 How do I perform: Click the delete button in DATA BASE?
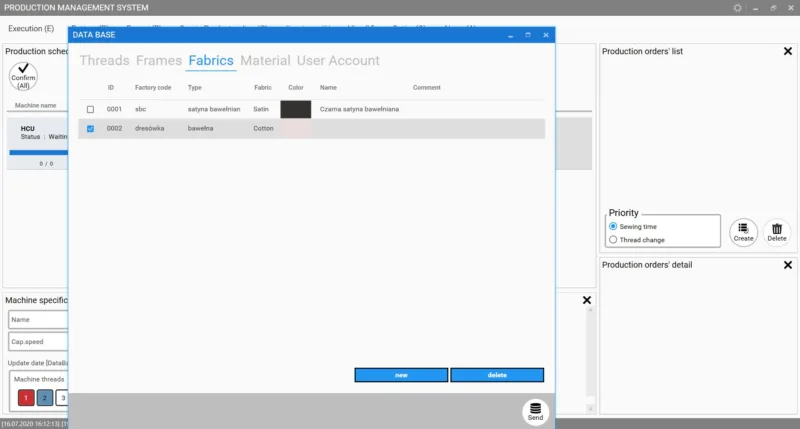point(497,375)
